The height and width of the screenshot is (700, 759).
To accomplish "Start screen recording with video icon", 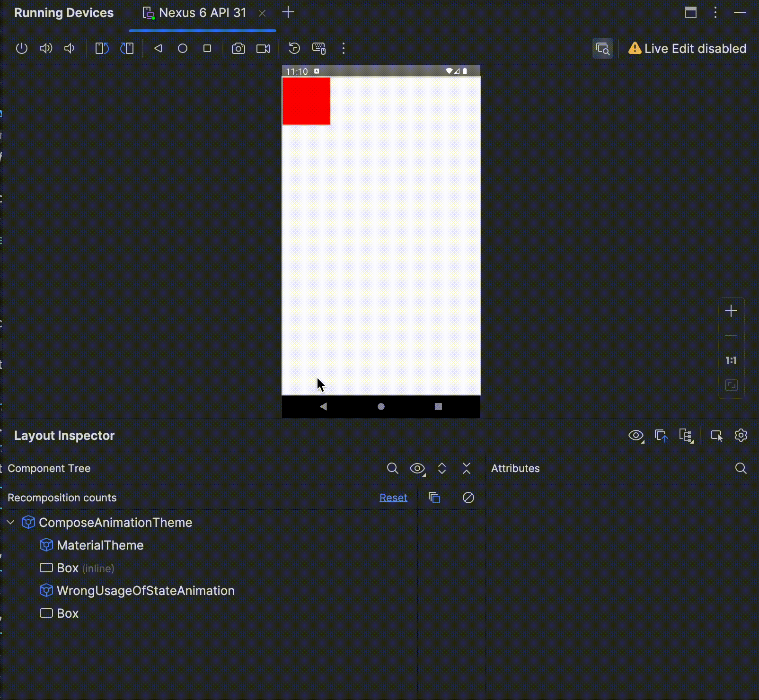I will (263, 48).
